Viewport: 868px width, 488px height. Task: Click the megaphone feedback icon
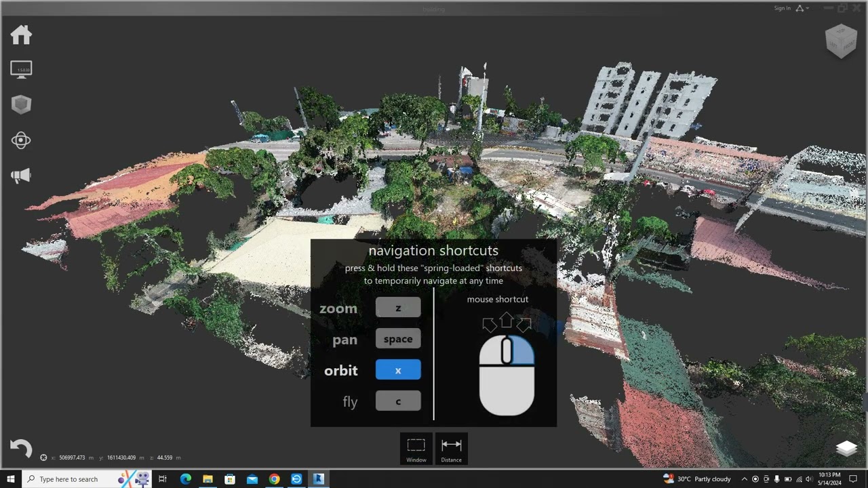[21, 176]
